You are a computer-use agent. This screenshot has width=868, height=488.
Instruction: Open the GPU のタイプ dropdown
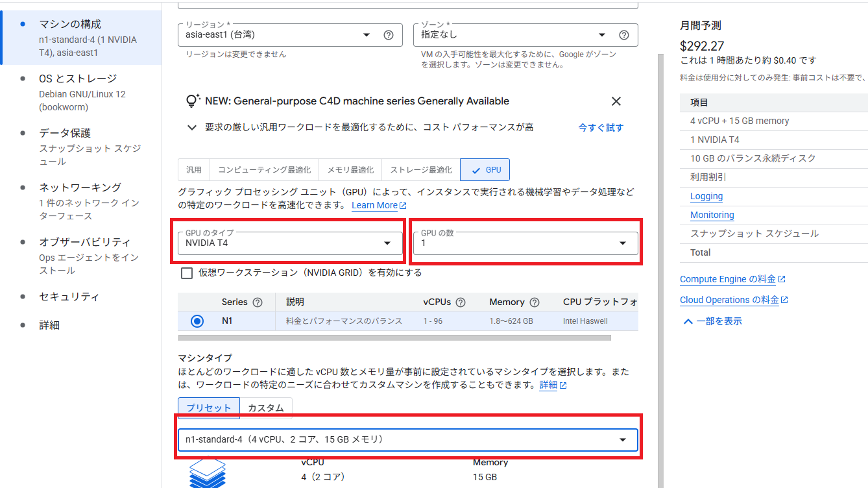tap(289, 243)
